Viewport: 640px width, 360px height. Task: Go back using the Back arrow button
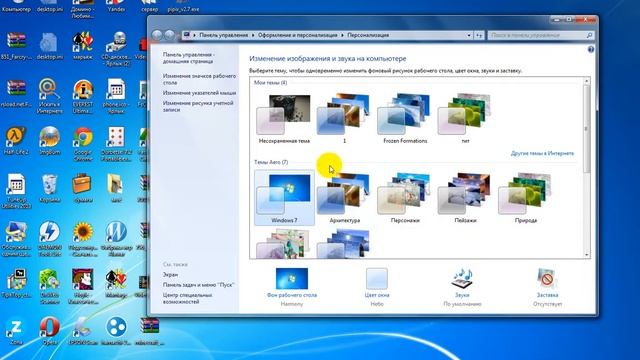[157, 35]
